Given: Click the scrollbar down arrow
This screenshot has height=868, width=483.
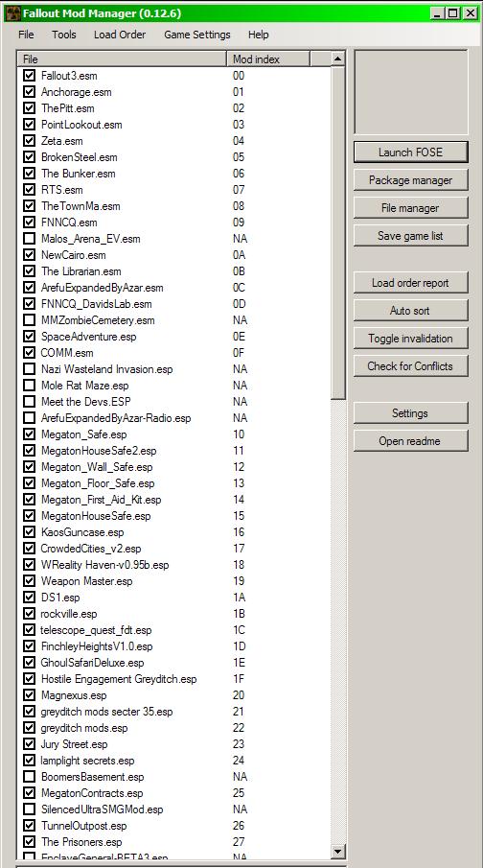Looking at the screenshot, I should (337, 852).
